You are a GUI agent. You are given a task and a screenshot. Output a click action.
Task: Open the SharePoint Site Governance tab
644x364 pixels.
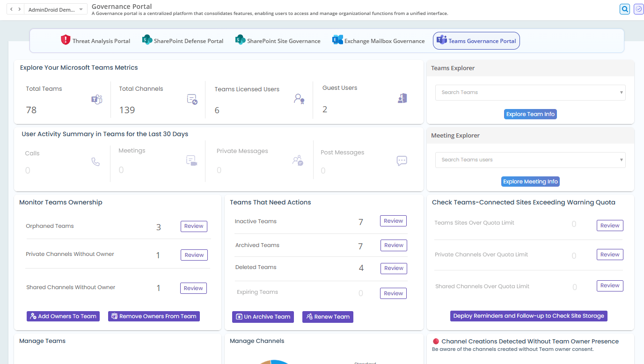278,41
